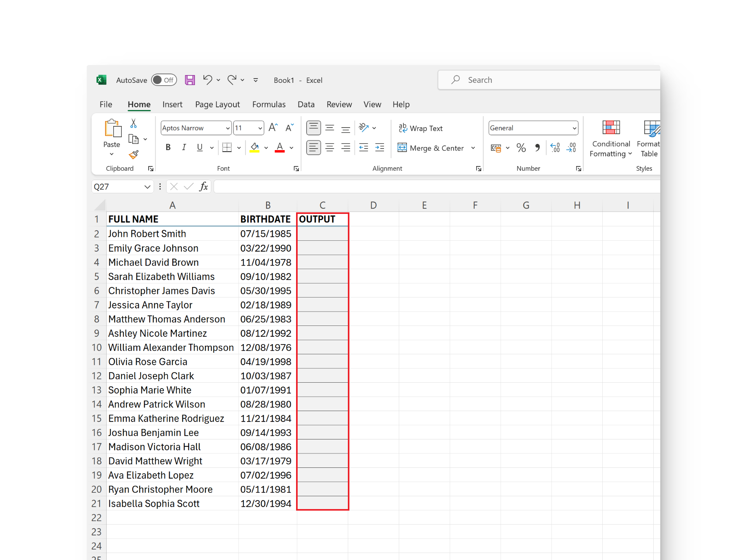747x560 pixels.
Task: Open the Data menu
Action: (306, 104)
